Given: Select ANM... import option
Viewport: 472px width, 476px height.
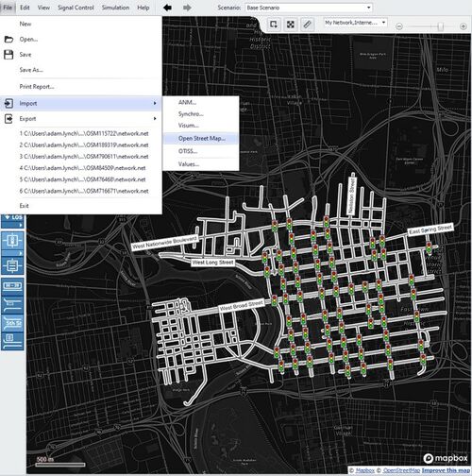Looking at the screenshot, I should point(201,102).
